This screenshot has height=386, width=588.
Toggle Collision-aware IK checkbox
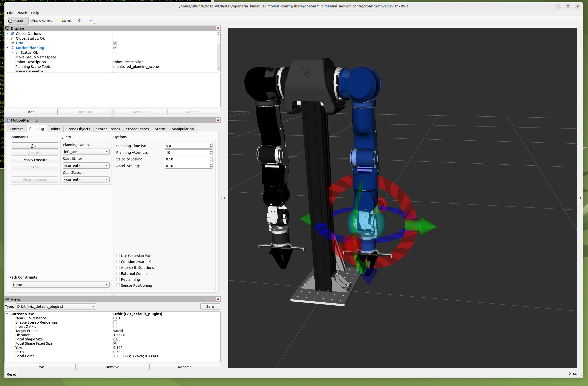pyautogui.click(x=118, y=262)
